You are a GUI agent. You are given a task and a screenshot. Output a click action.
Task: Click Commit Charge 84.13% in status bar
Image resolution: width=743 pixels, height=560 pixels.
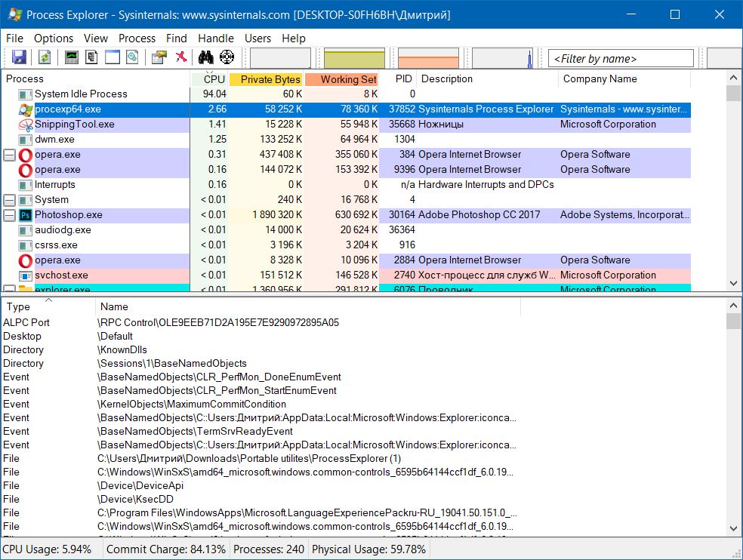pos(166,549)
